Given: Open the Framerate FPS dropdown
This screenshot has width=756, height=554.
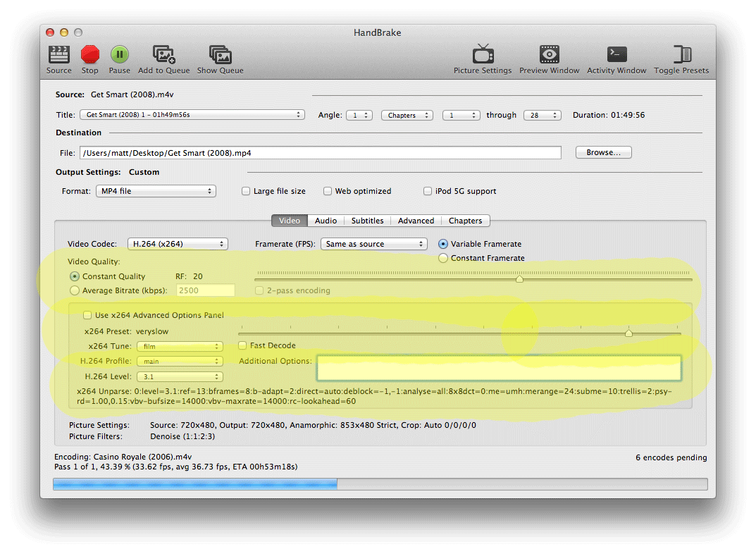Looking at the screenshot, I should [x=374, y=244].
